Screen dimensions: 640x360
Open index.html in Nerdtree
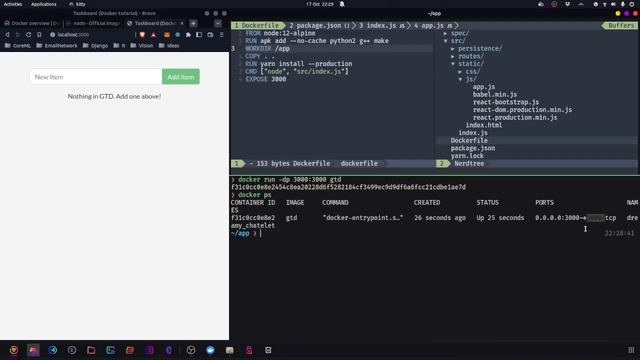pos(484,125)
